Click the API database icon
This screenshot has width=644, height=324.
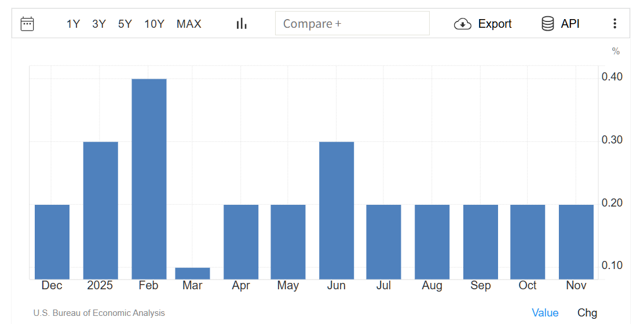click(547, 24)
